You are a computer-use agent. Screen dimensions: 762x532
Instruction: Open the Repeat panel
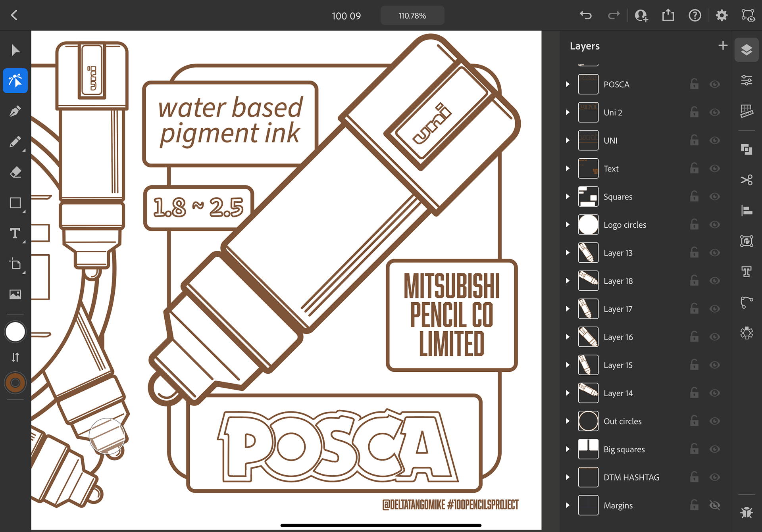coord(747,333)
